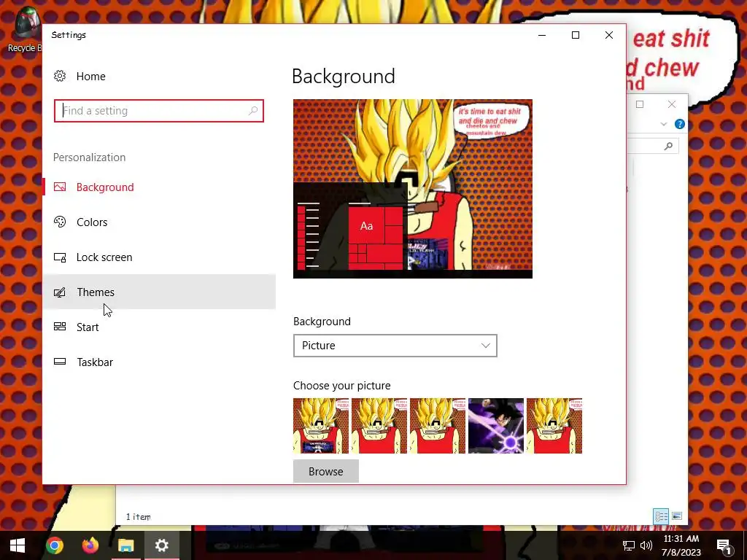Click Settings gear on taskbar

click(x=162, y=545)
